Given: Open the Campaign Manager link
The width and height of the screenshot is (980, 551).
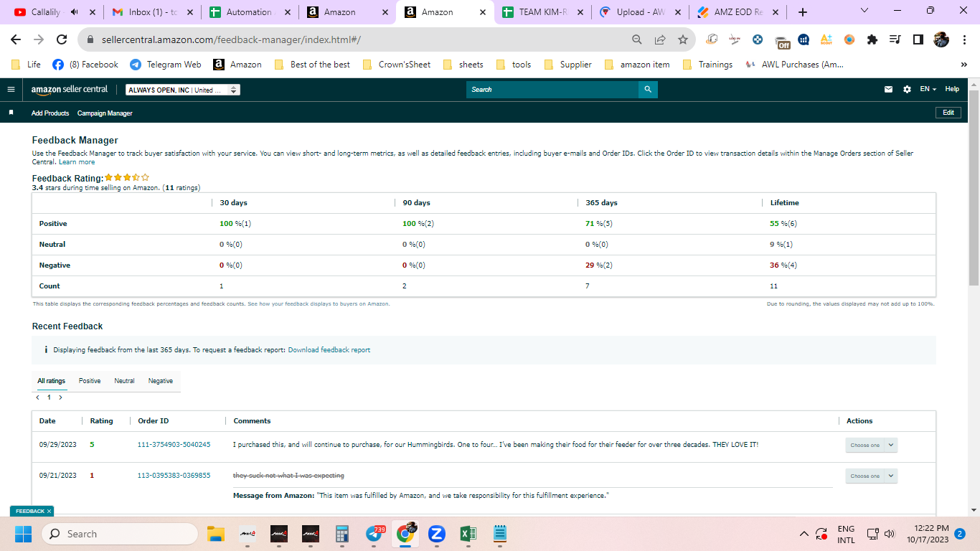Looking at the screenshot, I should [x=105, y=113].
